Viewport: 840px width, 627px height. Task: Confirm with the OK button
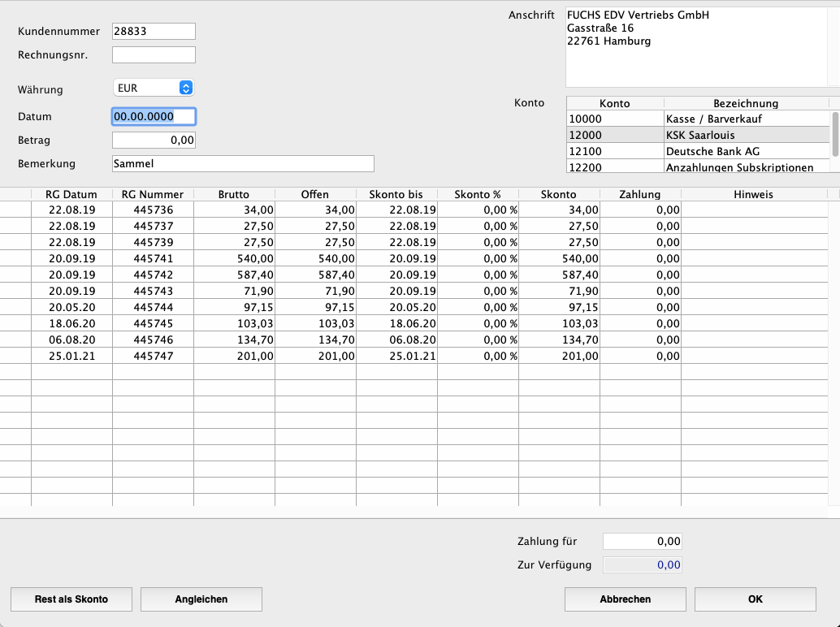[x=755, y=599]
